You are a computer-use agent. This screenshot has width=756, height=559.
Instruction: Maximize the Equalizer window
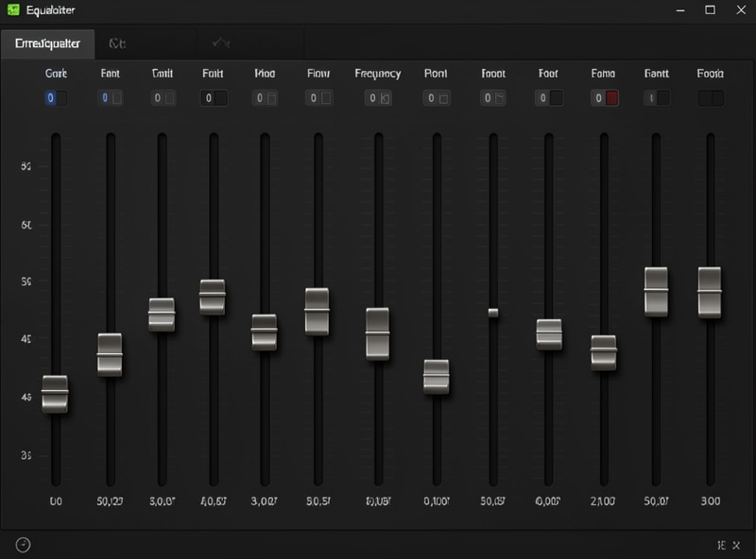(711, 10)
